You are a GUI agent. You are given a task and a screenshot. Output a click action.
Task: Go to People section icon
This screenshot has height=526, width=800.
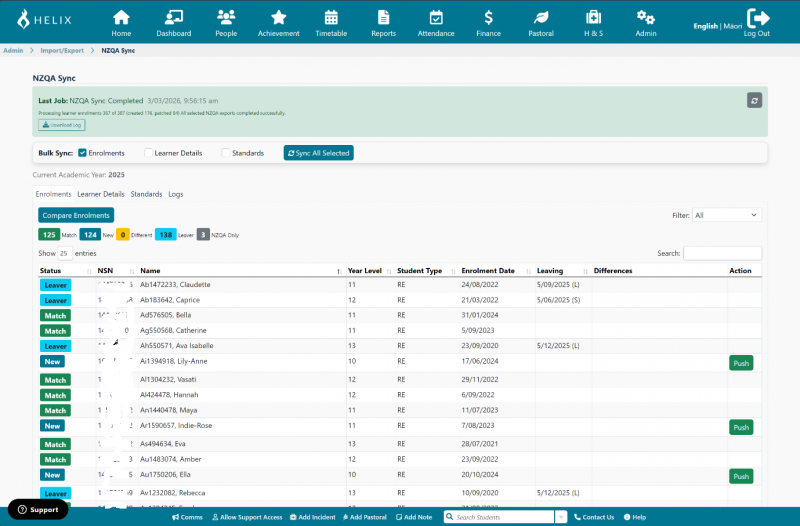(226, 18)
